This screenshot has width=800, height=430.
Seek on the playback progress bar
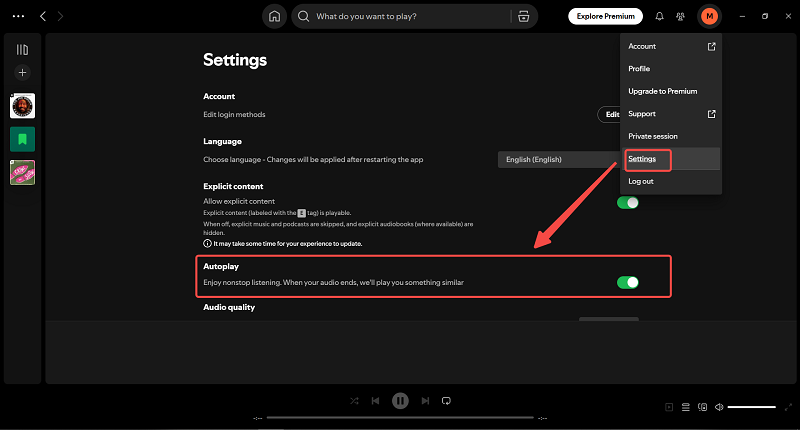400,418
